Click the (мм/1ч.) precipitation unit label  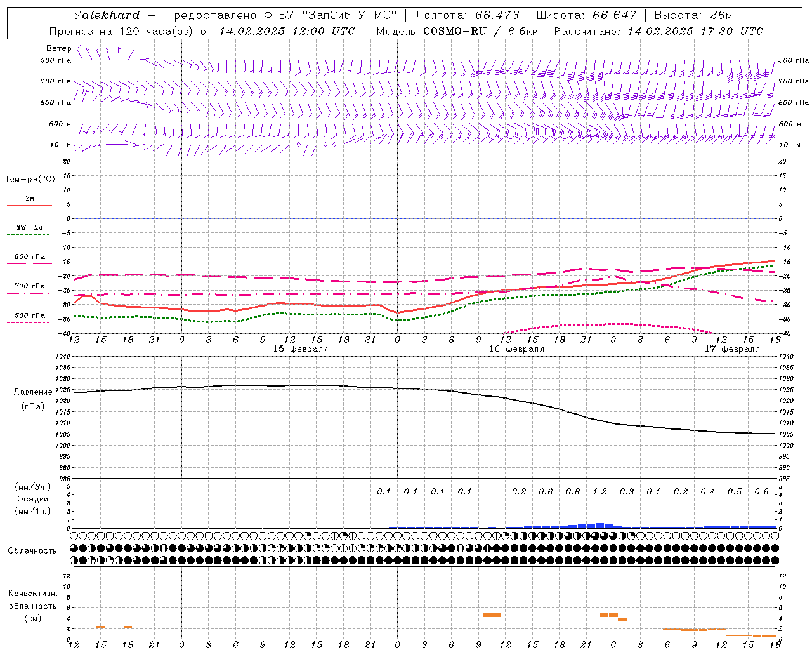(x=33, y=511)
